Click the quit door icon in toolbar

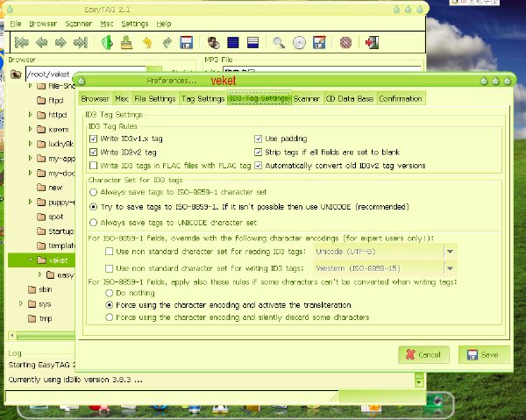pos(372,43)
